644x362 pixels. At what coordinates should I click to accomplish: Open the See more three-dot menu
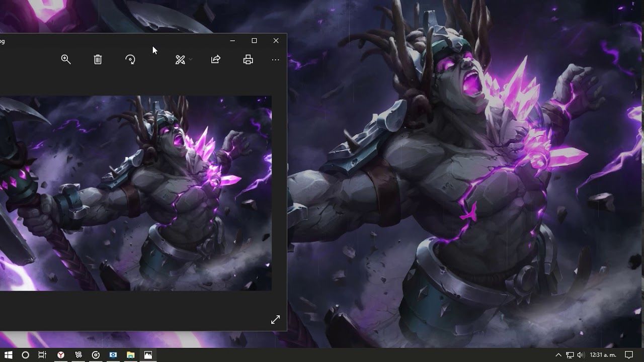(x=275, y=60)
